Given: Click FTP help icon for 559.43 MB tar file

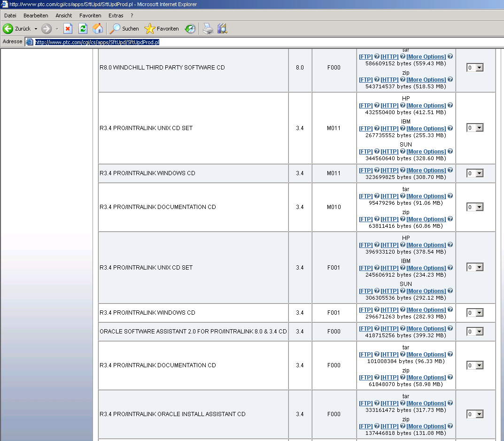Looking at the screenshot, I should tap(377, 56).
